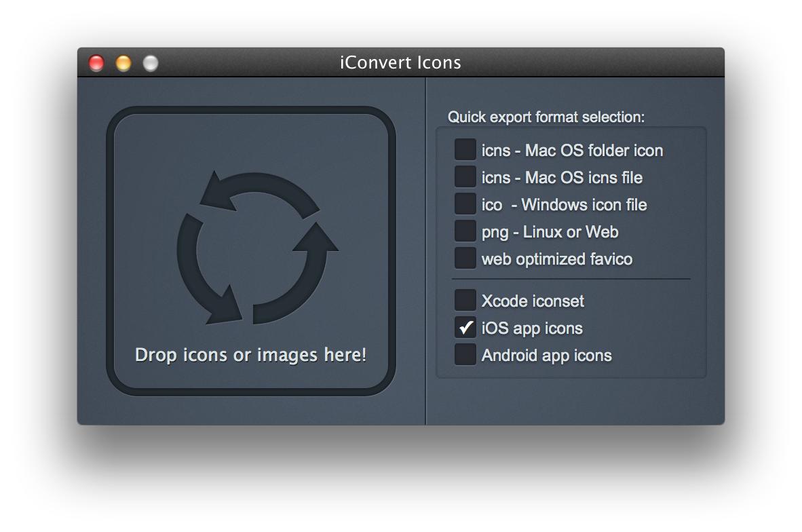Click the 'ico - Windows icon file' label
802x532 pixels.
pyautogui.click(x=564, y=204)
